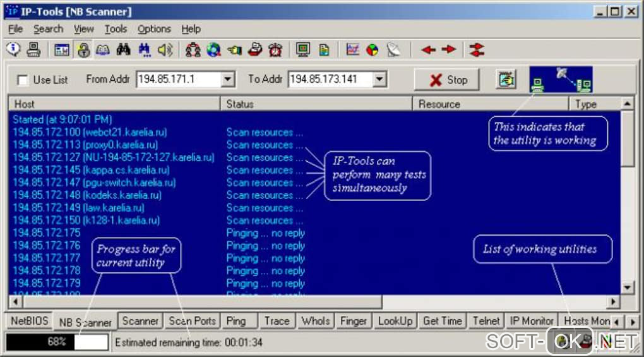The image size is (644, 357).
Task: Click the red double-arrow switch icon
Action: click(x=477, y=50)
